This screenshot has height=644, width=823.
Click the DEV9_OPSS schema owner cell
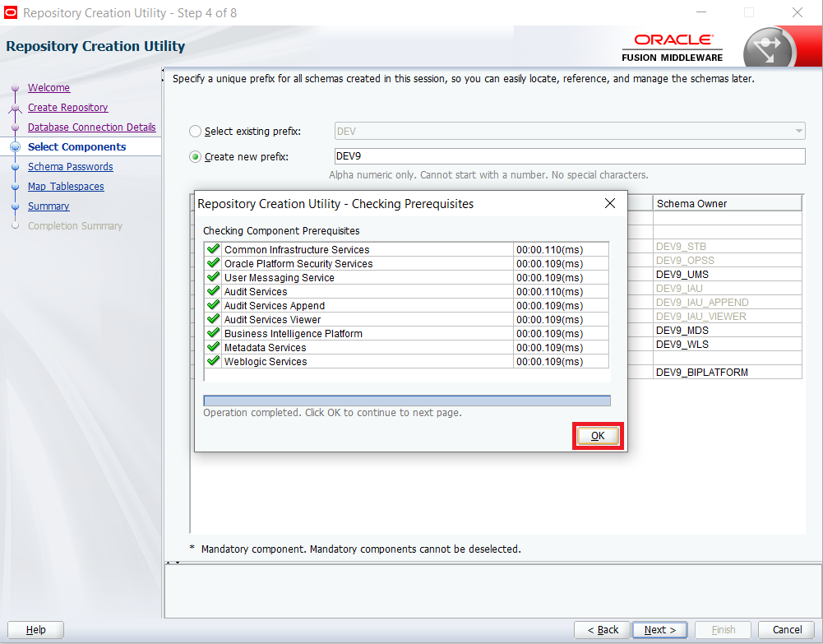click(727, 261)
